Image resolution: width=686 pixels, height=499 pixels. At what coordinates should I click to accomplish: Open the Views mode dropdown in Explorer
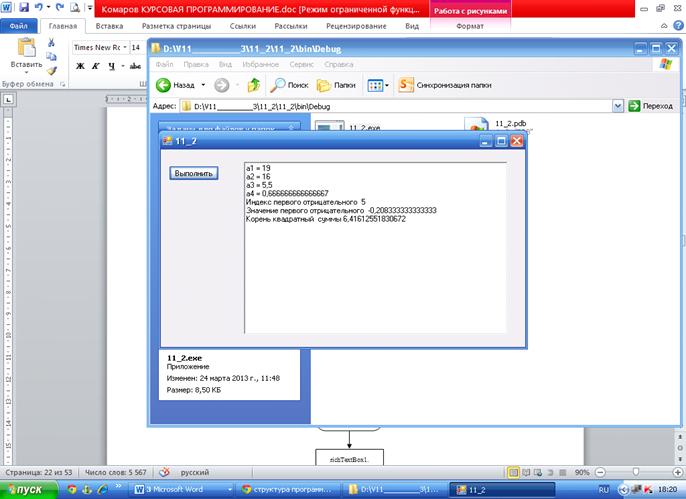(377, 86)
